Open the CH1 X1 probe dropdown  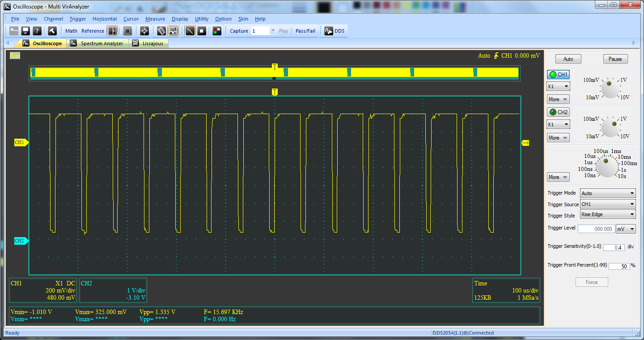click(558, 86)
